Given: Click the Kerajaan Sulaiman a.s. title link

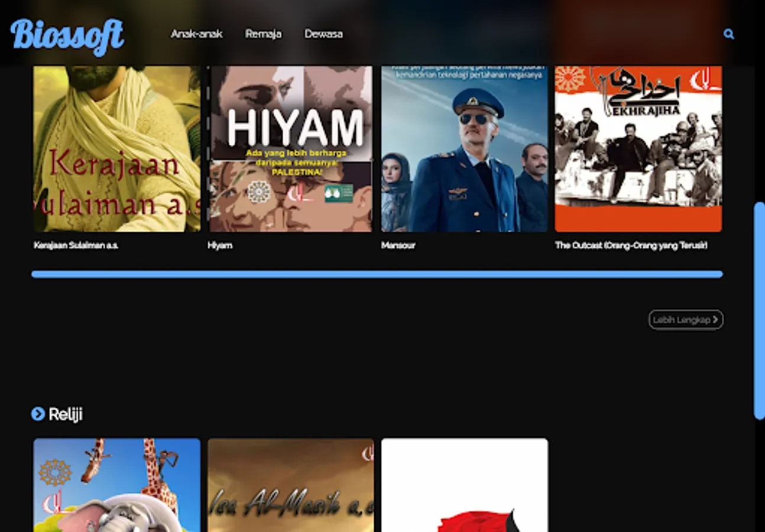Looking at the screenshot, I should pyautogui.click(x=76, y=245).
